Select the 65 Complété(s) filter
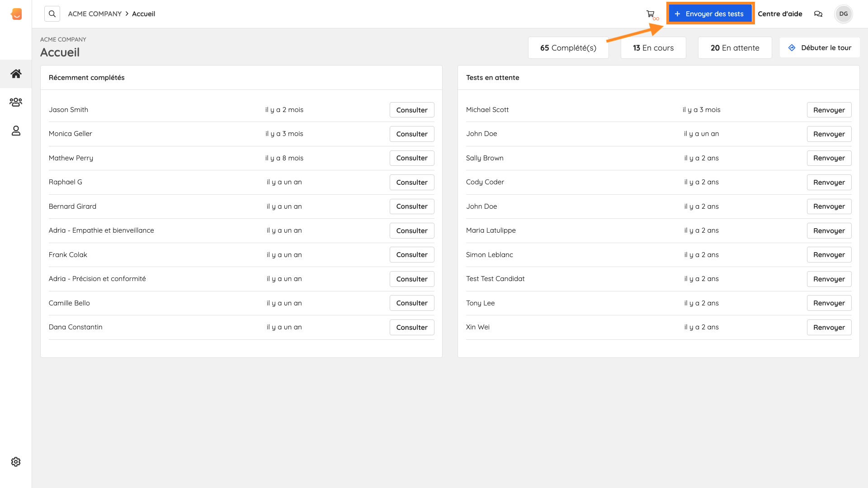 [568, 48]
